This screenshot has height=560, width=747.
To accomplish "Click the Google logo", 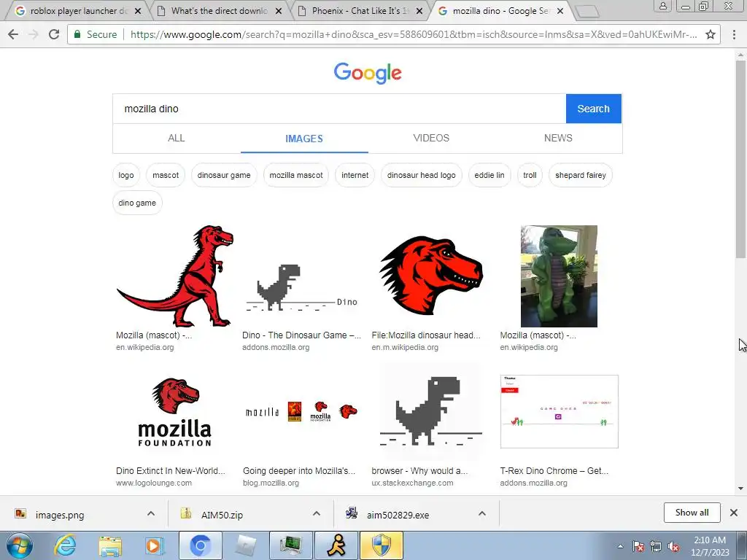I will 368,73.
